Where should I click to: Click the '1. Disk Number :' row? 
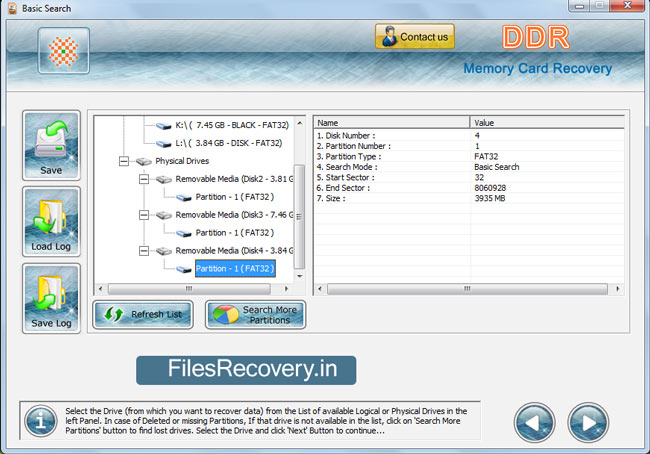coord(469,136)
